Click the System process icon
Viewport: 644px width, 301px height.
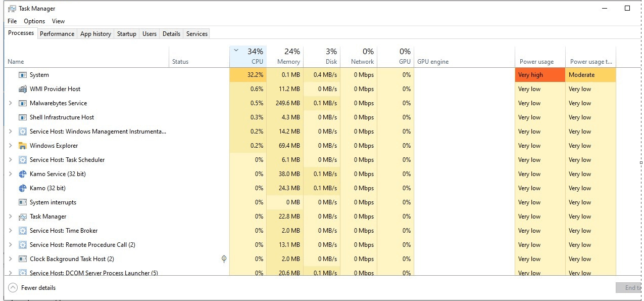[x=22, y=75]
